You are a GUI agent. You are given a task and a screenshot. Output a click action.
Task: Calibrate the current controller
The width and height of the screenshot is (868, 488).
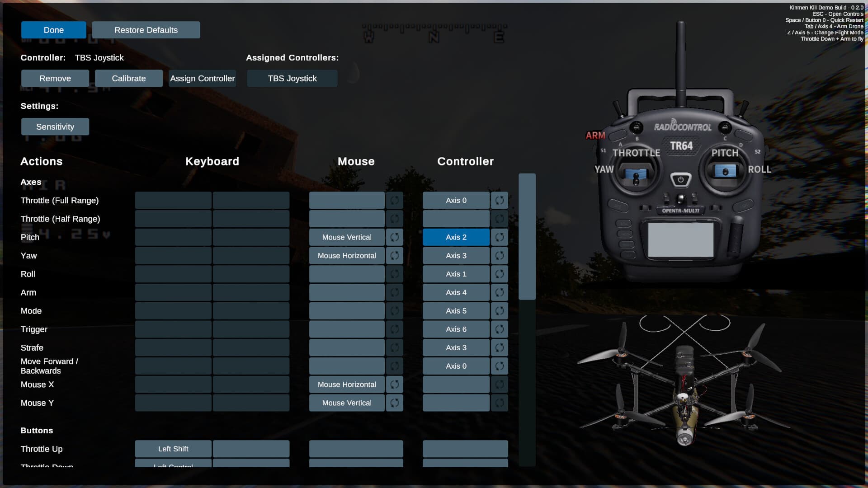[x=128, y=78]
